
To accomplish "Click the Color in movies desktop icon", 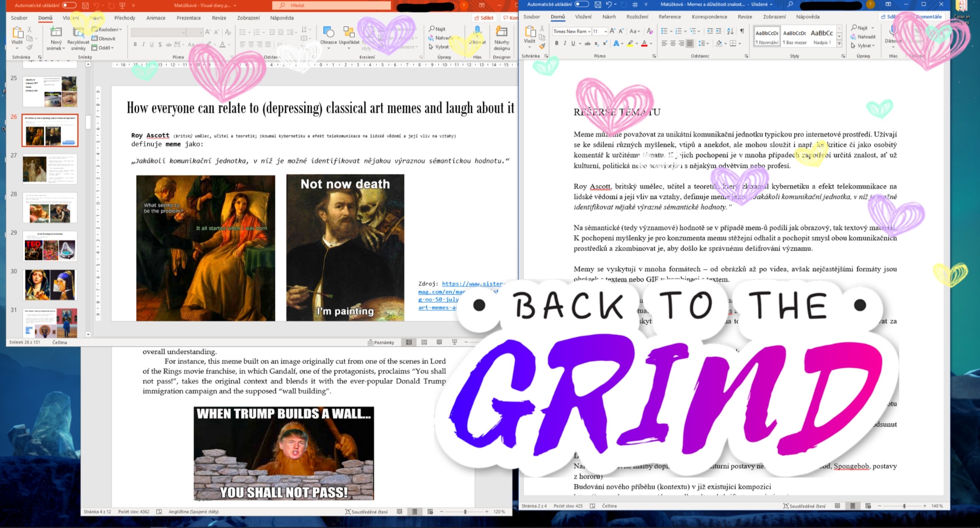I will [962, 12].
